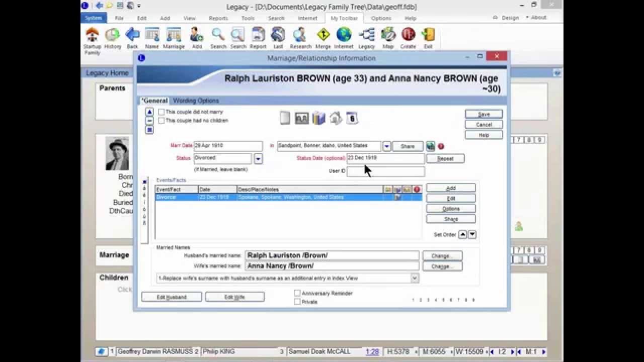This screenshot has height=362, width=644.
Task: Open the marriage address house icon
Action: point(336,118)
